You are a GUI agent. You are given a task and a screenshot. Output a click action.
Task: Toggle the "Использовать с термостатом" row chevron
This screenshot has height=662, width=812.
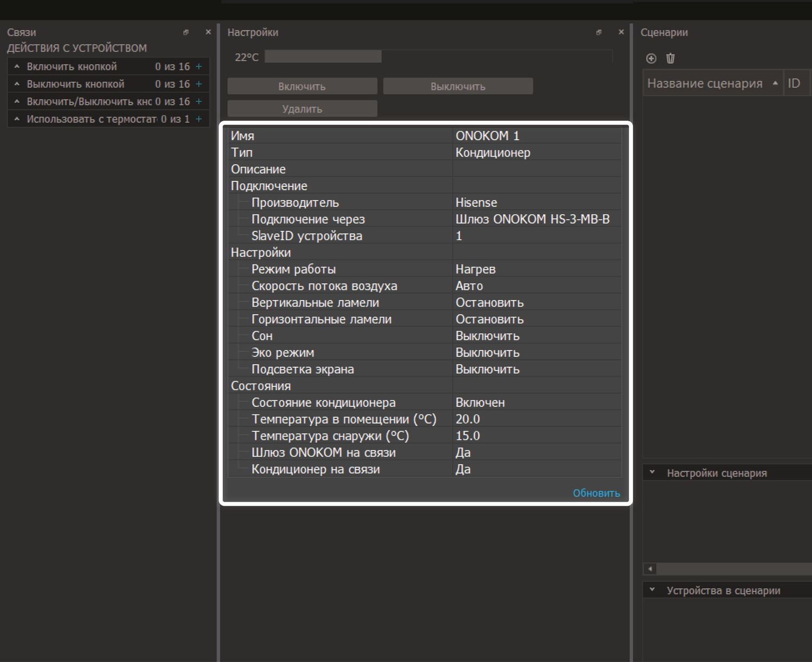click(x=17, y=119)
